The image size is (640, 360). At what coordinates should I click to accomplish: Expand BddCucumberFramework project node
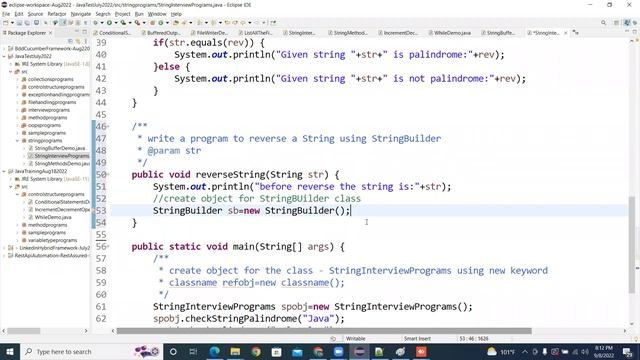coord(4,49)
